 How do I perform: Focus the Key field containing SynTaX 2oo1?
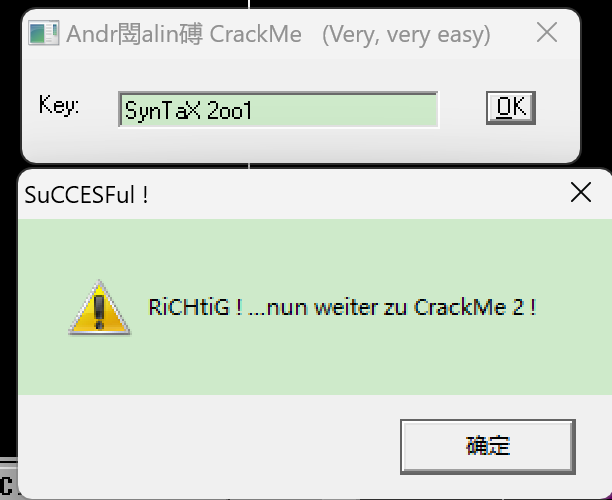click(278, 110)
